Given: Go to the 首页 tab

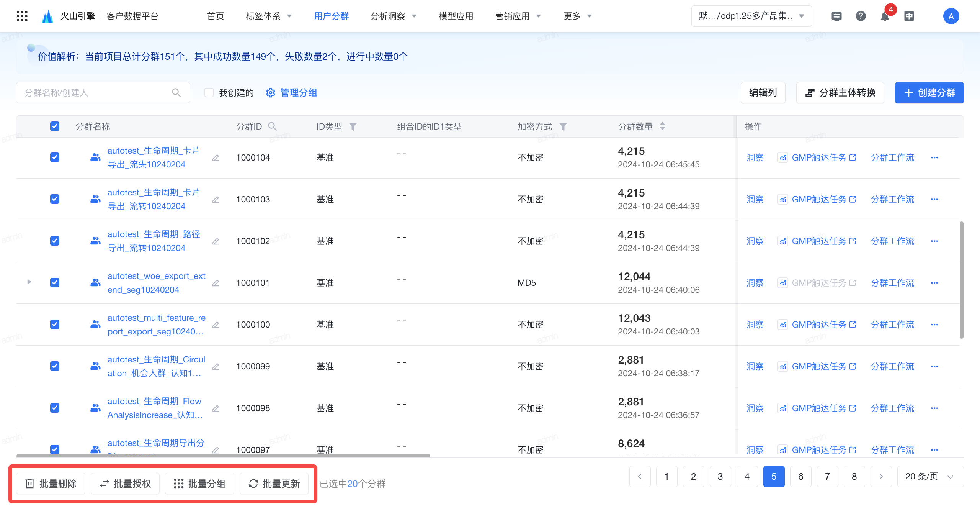Looking at the screenshot, I should pyautogui.click(x=216, y=16).
